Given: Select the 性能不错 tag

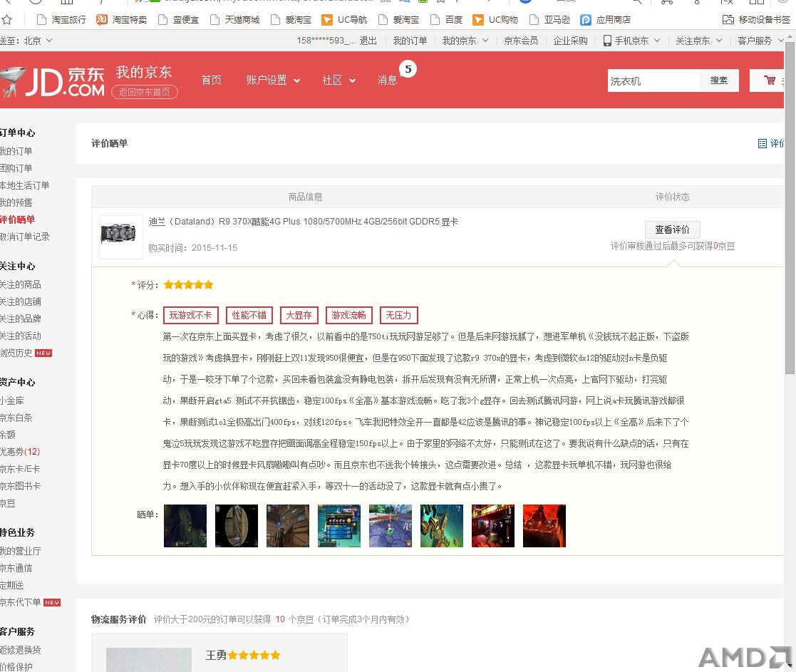Looking at the screenshot, I should tap(249, 315).
